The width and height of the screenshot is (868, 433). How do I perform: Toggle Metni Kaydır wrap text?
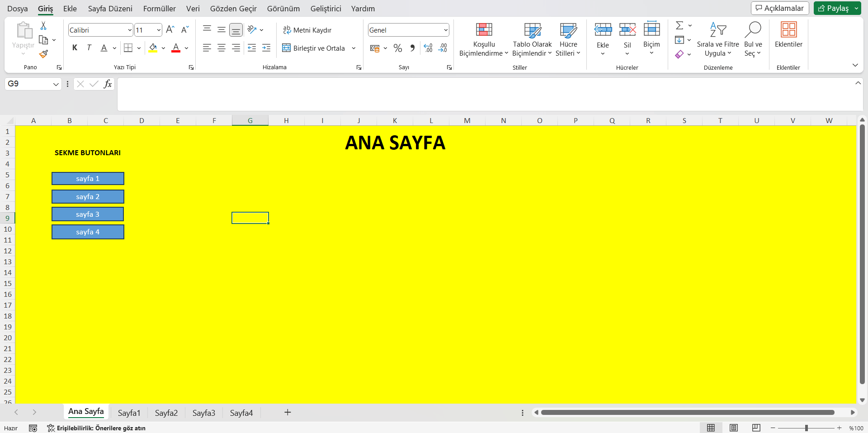coord(307,30)
